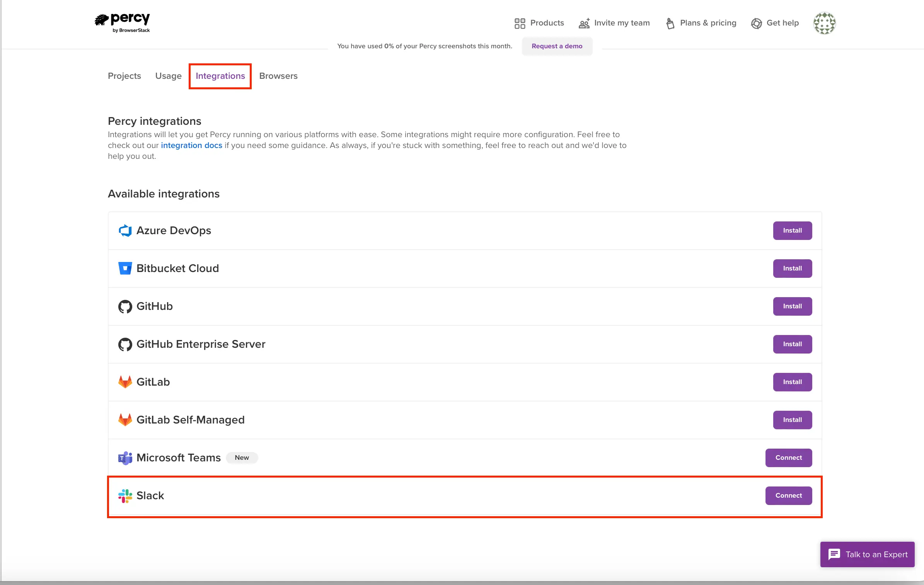Open the Usage tab
The image size is (924, 585).
tap(168, 76)
